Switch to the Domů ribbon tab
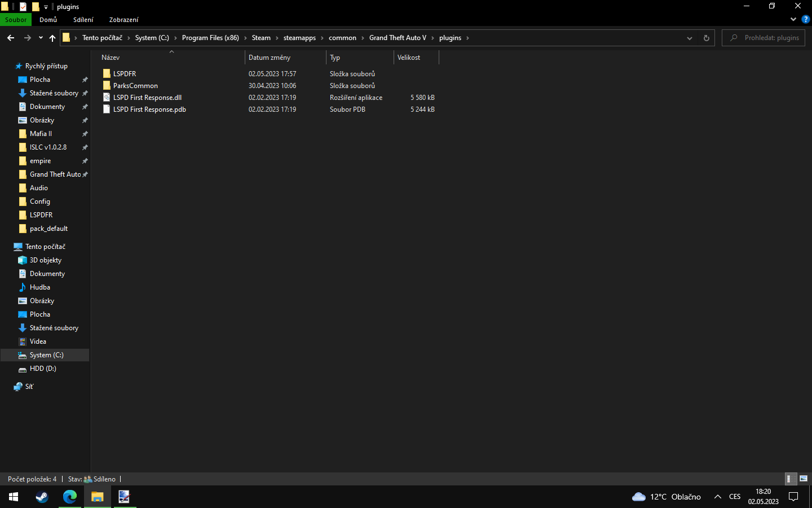The height and width of the screenshot is (508, 812). click(x=48, y=20)
